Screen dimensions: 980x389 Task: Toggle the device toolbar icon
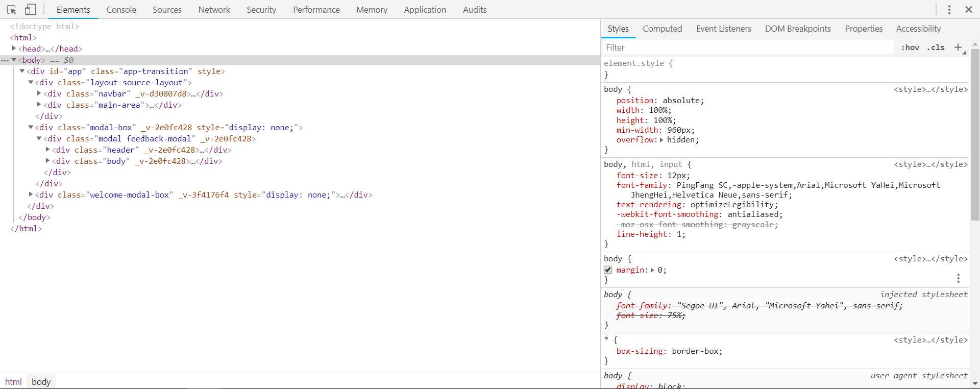(31, 10)
